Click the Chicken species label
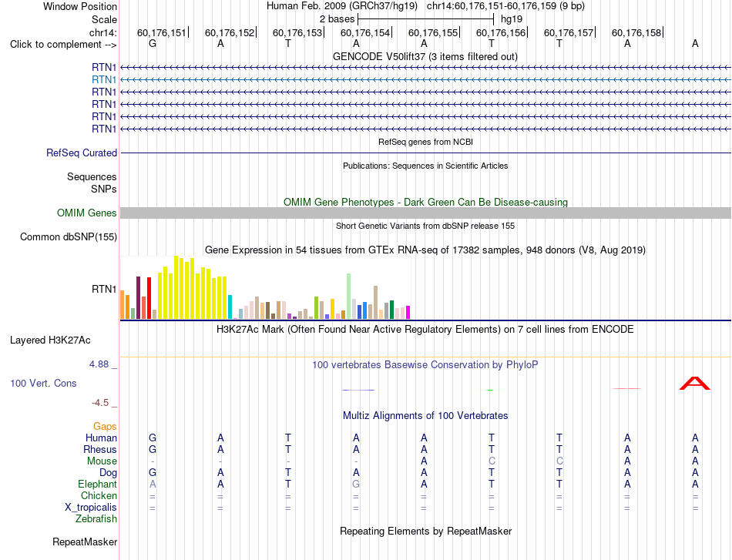The height and width of the screenshot is (560, 732). point(99,495)
